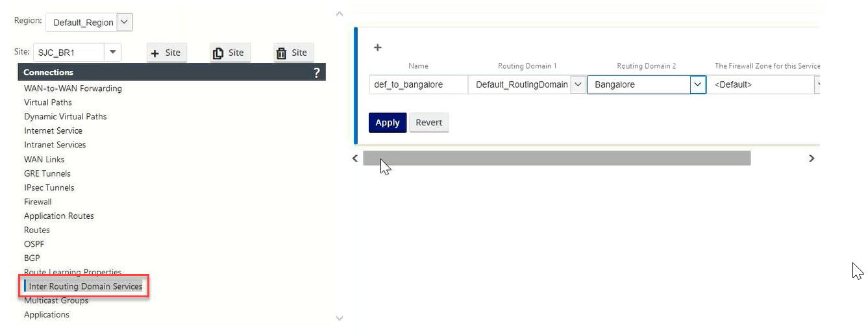
Task: Collapse the connections list with the up chevron
Action: pyautogui.click(x=339, y=13)
